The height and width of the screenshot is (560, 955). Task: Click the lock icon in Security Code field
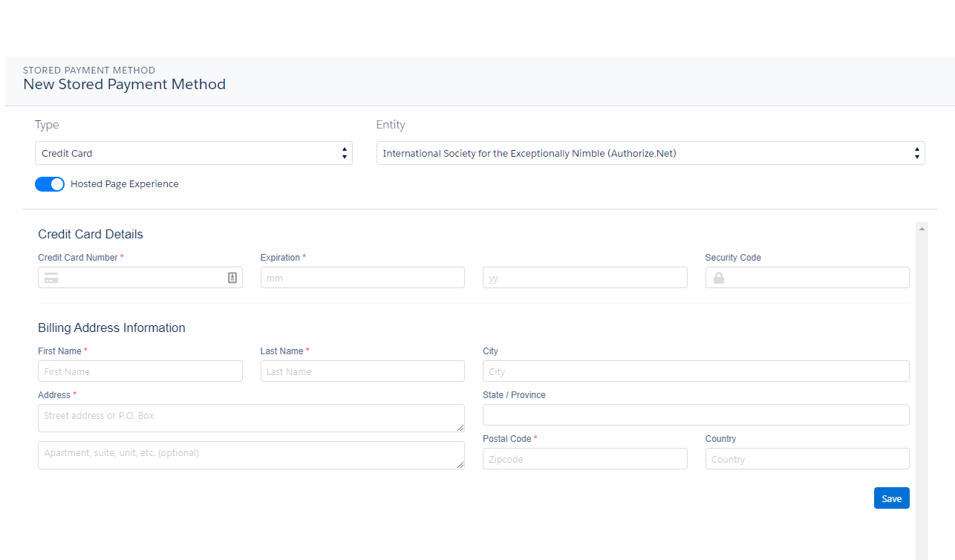pyautogui.click(x=719, y=278)
